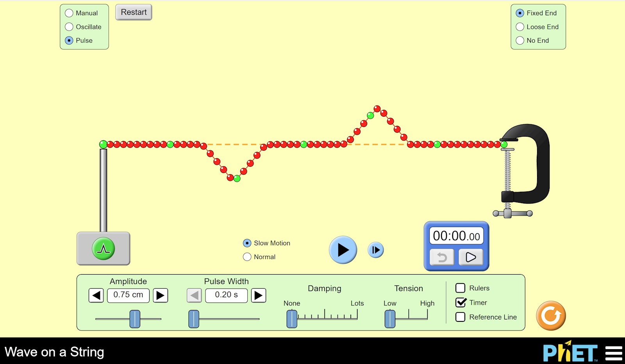The image size is (625, 364).
Task: Decrease amplitude with the left arrow
Action: (x=96, y=295)
